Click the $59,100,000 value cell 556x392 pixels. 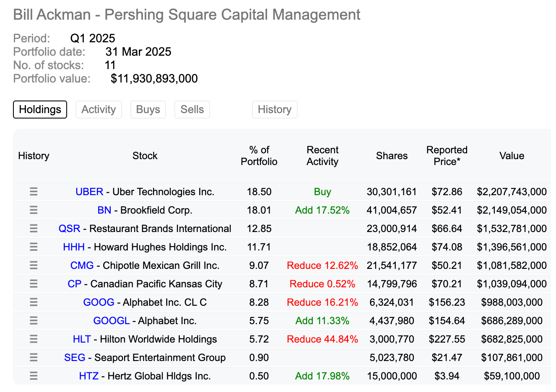(512, 376)
